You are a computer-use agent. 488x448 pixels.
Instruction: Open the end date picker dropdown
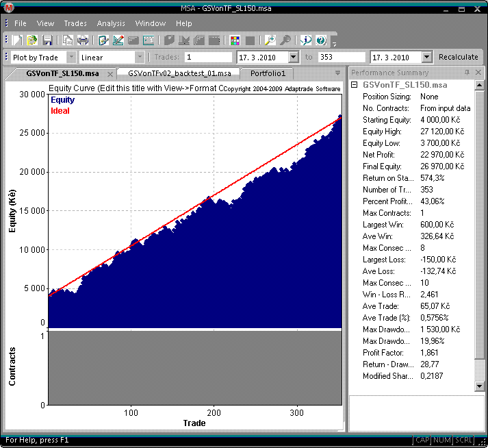(427, 58)
